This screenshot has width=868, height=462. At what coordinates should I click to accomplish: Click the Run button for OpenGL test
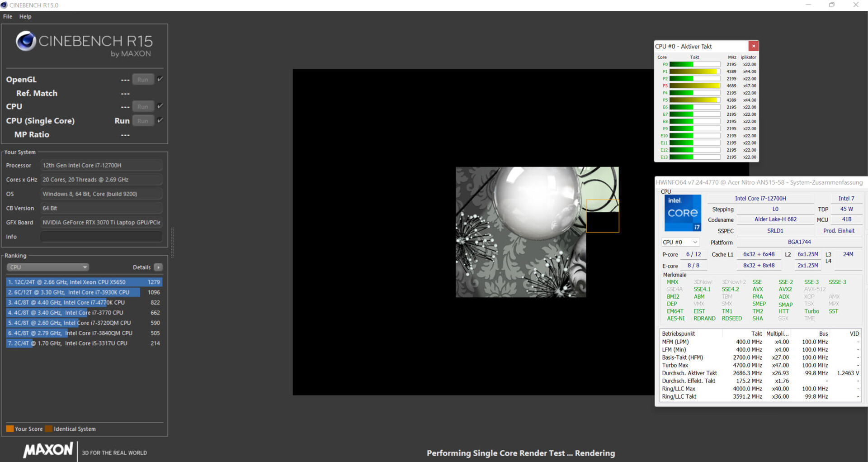click(143, 80)
